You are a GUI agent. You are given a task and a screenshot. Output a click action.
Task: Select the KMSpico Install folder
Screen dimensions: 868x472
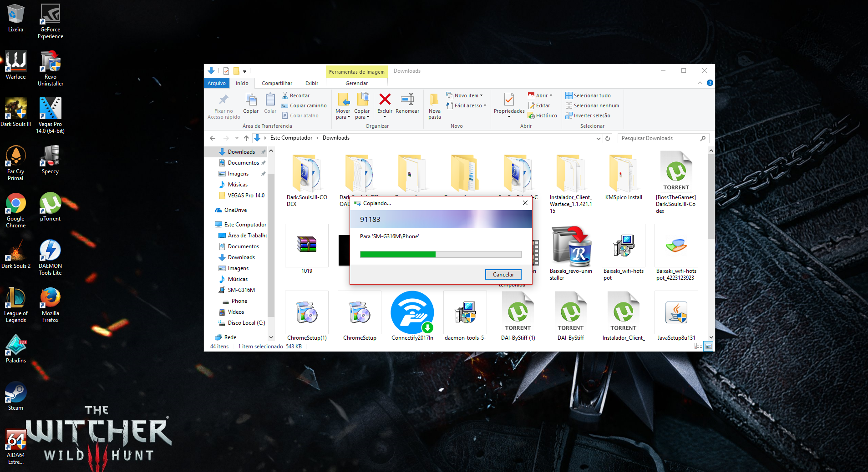(624, 178)
